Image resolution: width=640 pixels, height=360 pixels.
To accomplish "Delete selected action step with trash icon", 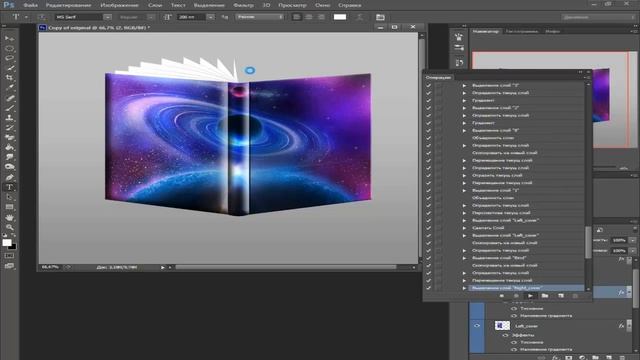I will tap(575, 296).
